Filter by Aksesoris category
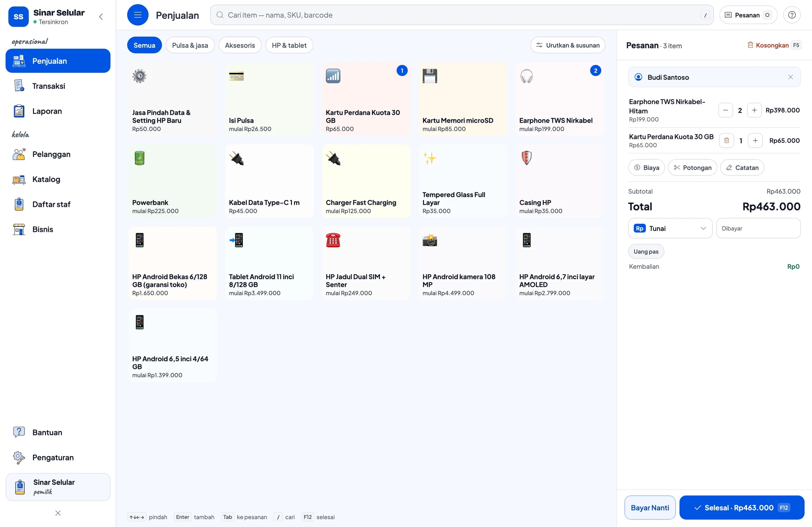 pyautogui.click(x=240, y=45)
